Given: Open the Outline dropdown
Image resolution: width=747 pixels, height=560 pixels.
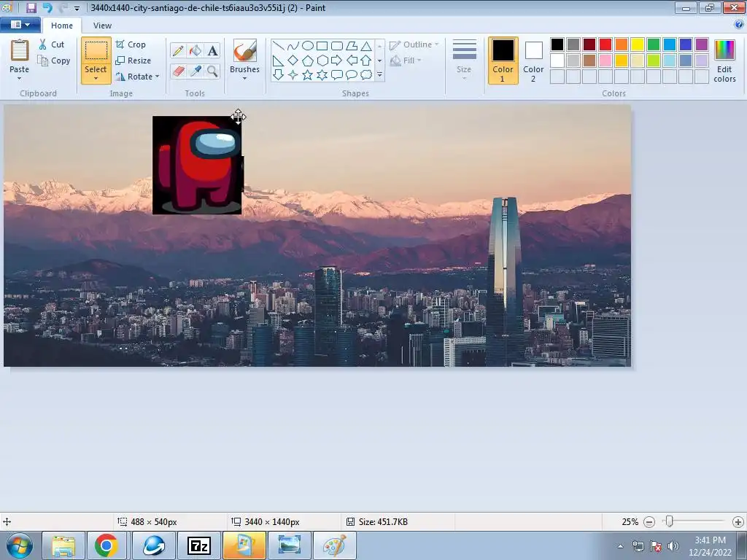Looking at the screenshot, I should pos(414,44).
